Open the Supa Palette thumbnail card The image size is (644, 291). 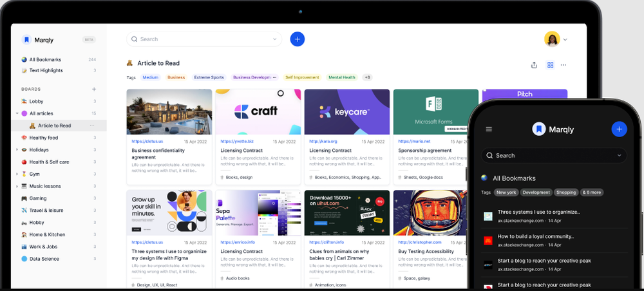258,212
